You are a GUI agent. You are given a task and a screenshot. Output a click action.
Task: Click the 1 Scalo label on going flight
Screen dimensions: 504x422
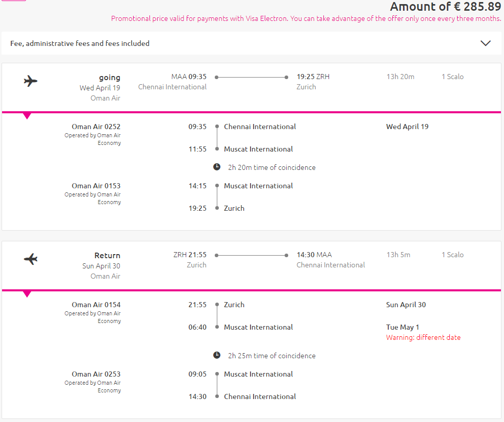(x=452, y=77)
